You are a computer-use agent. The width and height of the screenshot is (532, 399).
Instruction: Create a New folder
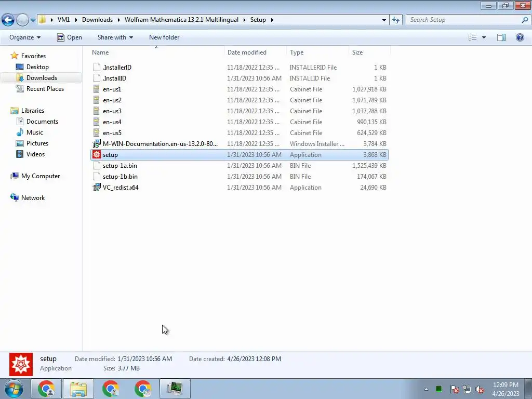click(164, 37)
